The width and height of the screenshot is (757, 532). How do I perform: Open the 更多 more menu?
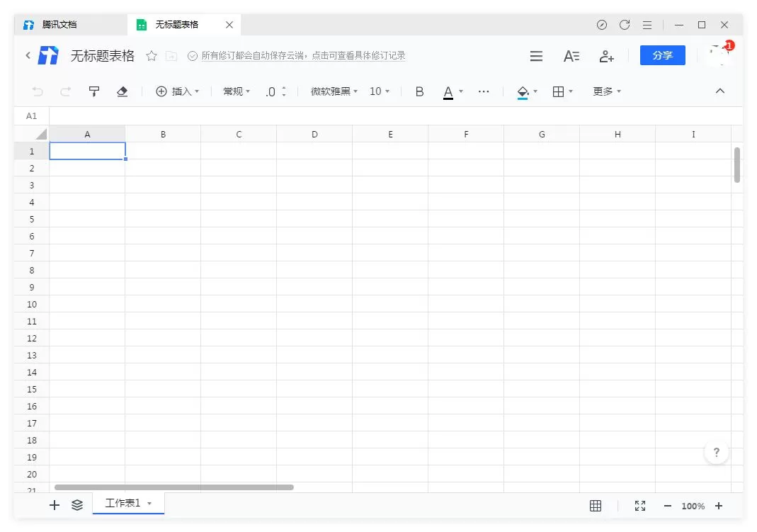tap(607, 91)
